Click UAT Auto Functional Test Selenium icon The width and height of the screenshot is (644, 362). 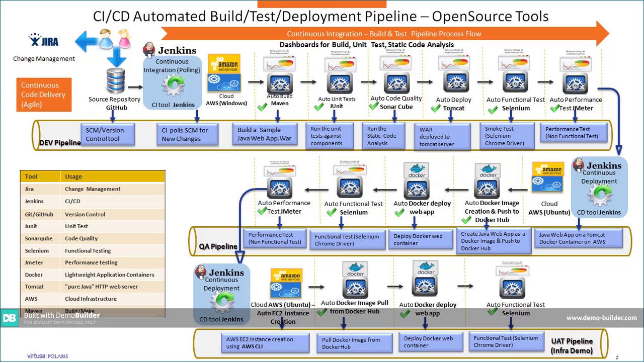[x=513, y=288]
